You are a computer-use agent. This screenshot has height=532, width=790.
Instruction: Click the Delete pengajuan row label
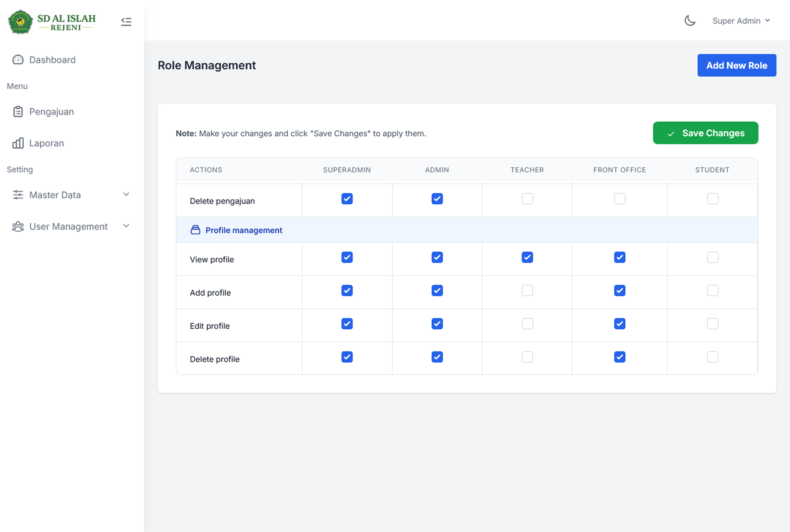(x=222, y=201)
